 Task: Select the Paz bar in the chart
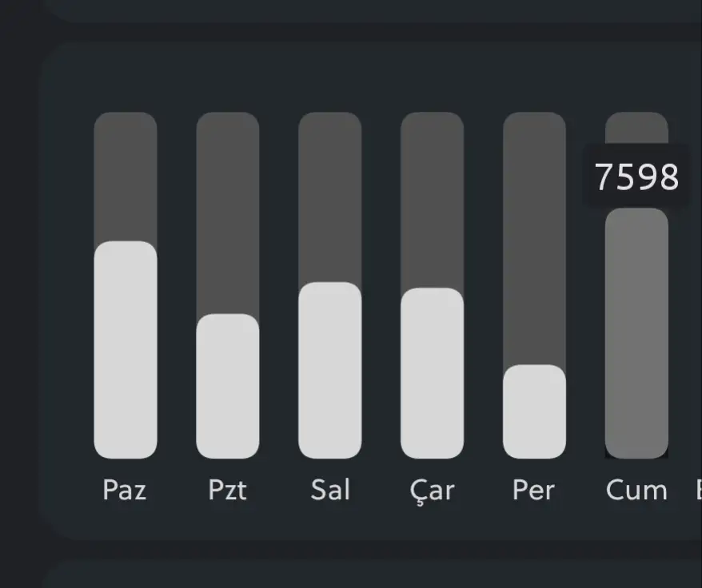click(126, 350)
